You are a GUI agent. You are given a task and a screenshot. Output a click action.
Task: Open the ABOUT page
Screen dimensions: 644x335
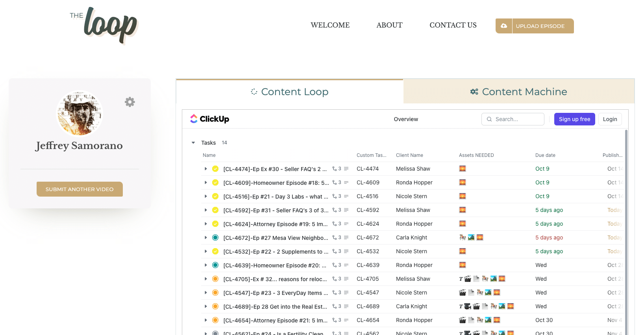(389, 25)
